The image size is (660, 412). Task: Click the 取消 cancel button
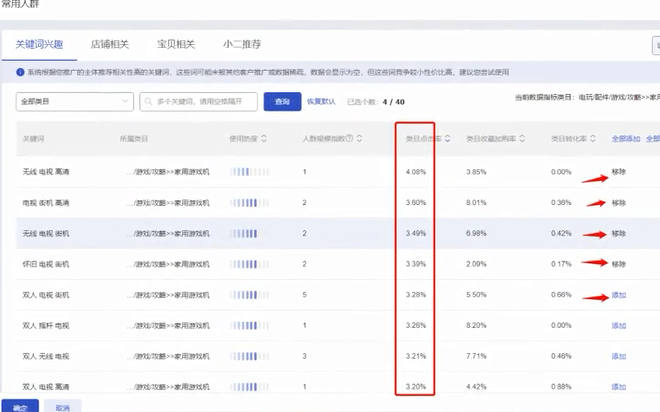coord(63,407)
